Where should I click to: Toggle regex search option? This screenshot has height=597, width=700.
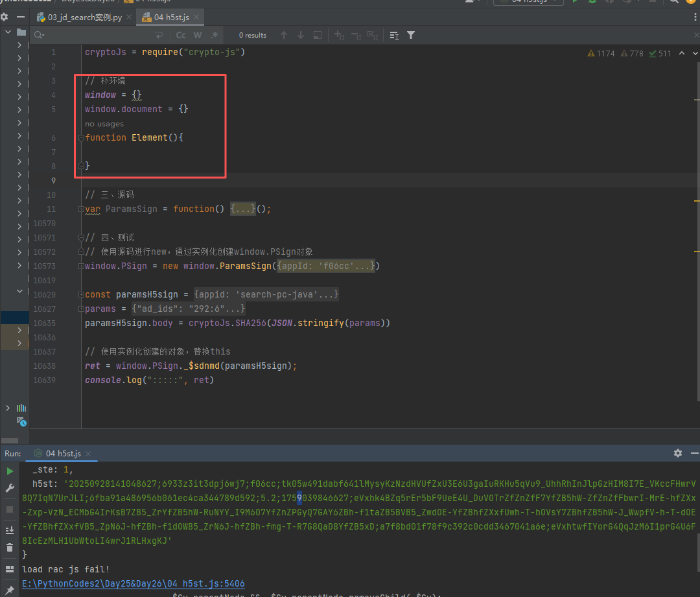point(215,35)
